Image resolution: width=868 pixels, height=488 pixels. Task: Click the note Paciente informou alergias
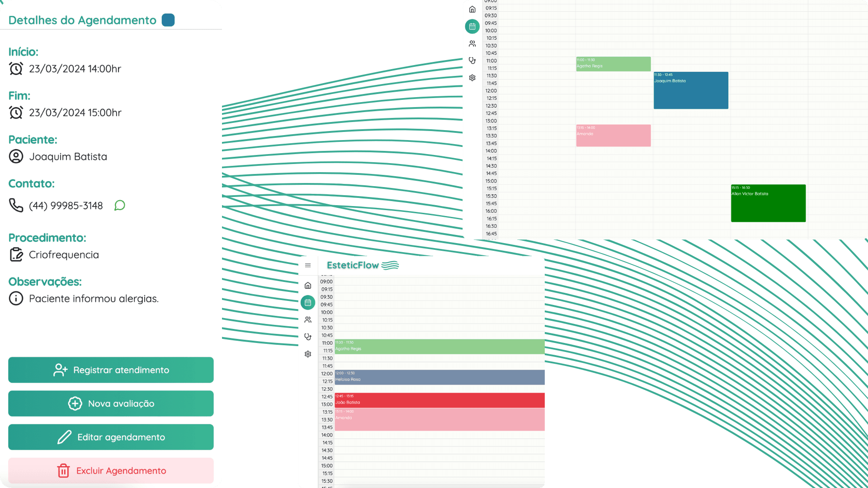(x=94, y=299)
